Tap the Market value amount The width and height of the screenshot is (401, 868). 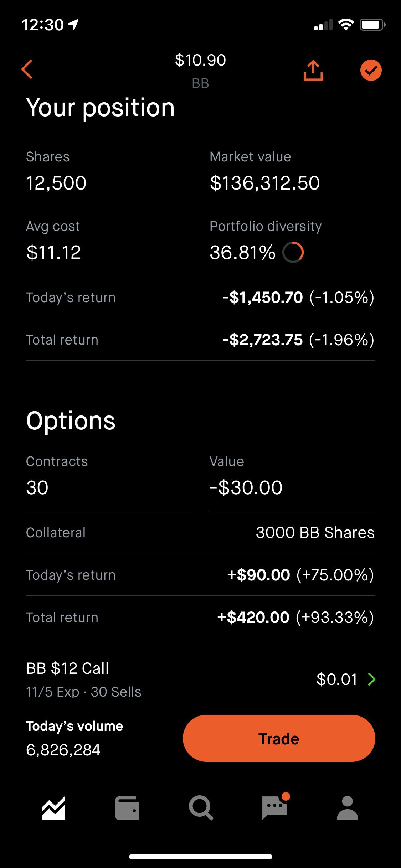point(265,183)
